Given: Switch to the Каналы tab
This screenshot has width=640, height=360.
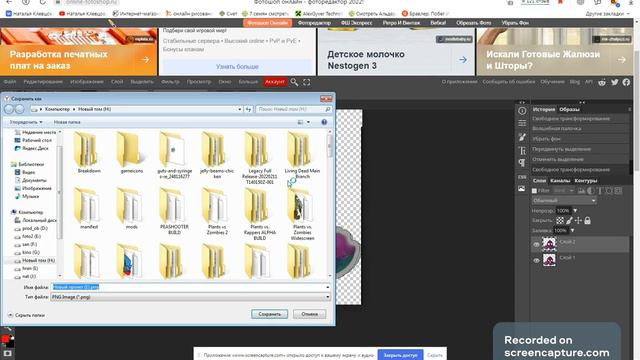Looking at the screenshot, I should 560,180.
